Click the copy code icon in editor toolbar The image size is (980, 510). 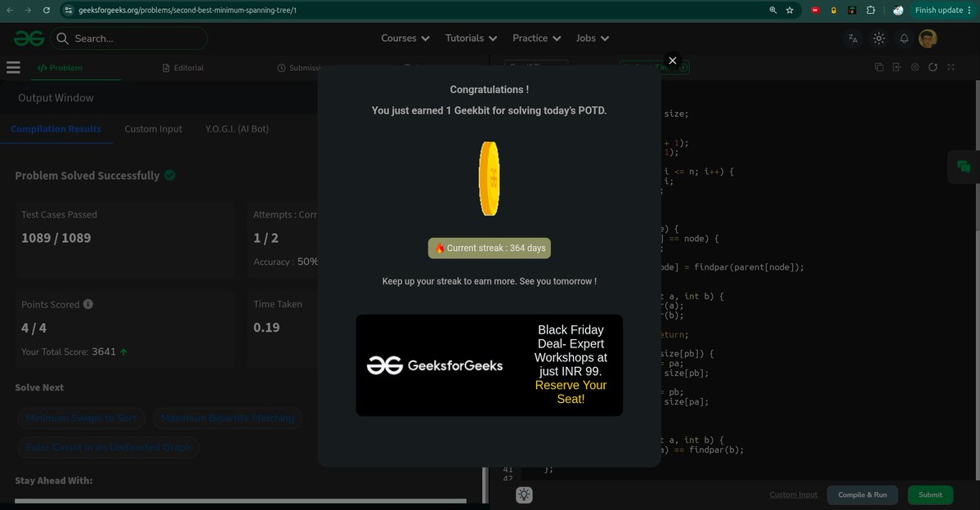click(x=879, y=67)
